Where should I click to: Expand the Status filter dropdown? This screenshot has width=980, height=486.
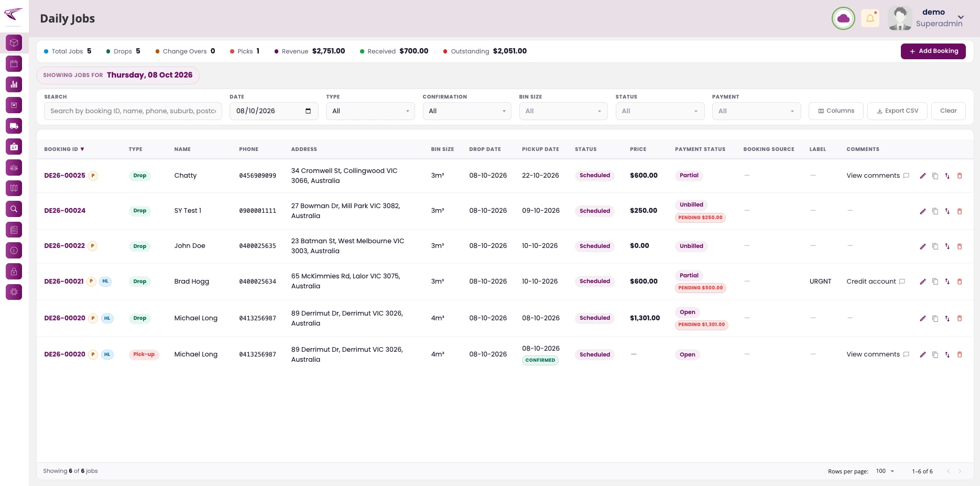point(660,111)
